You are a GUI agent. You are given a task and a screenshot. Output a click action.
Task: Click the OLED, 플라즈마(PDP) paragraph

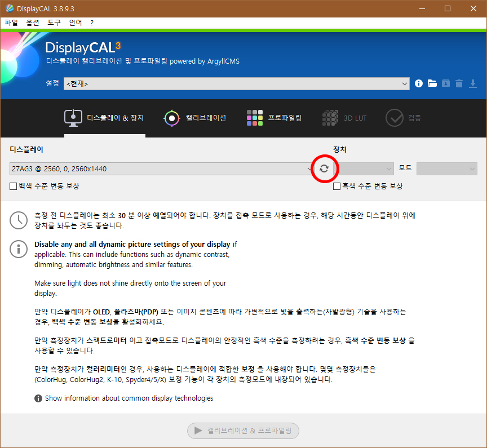220,317
